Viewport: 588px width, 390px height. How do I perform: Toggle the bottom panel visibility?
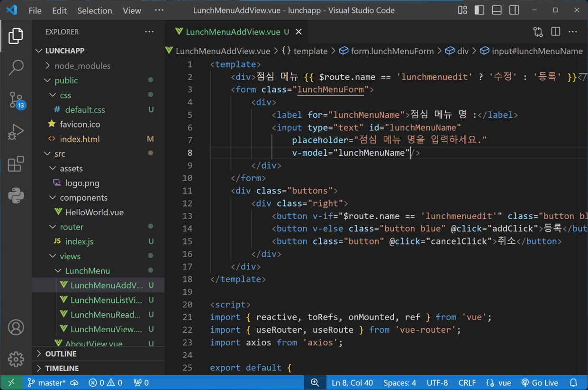click(497, 10)
